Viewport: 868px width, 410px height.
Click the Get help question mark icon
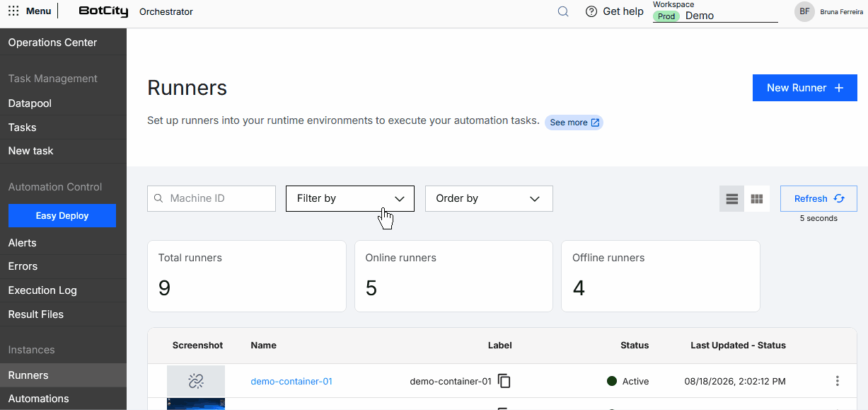coord(591,11)
